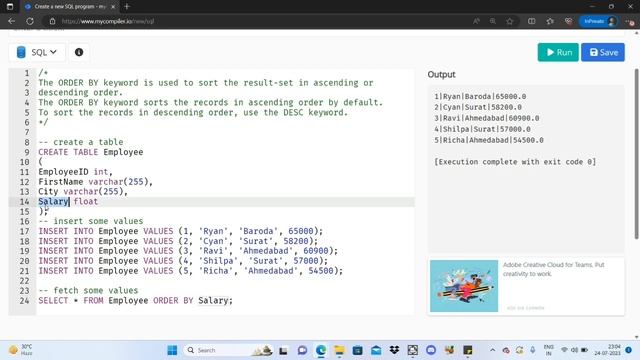Open Microsoft Store from taskbar
Viewport: 640px width, 360px height.
358,350
